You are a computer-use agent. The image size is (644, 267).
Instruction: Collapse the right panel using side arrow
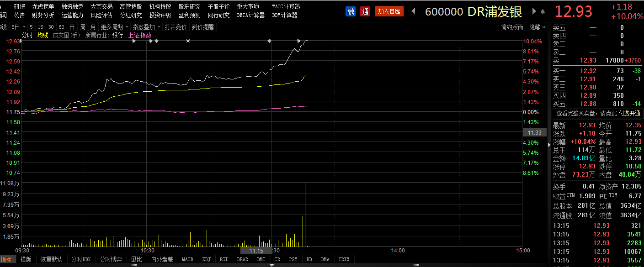click(x=549, y=144)
